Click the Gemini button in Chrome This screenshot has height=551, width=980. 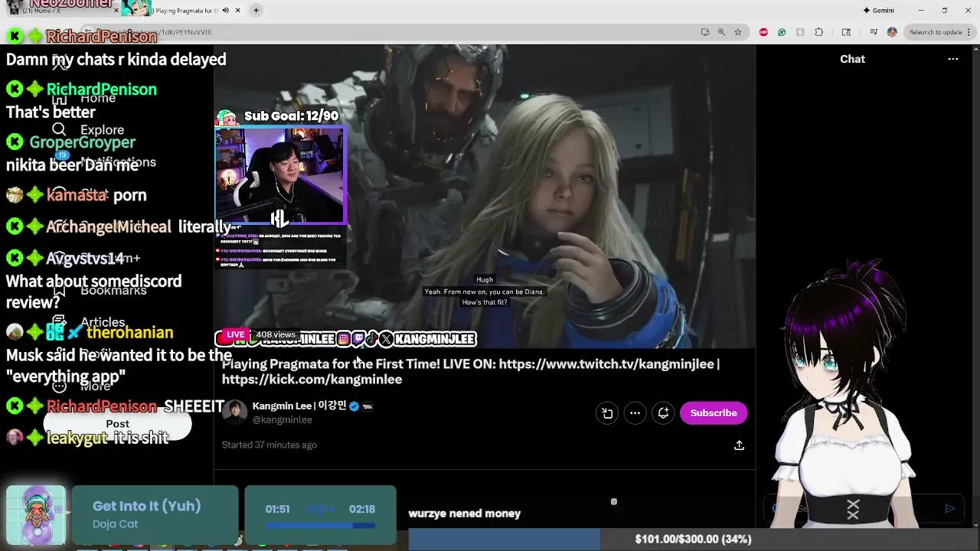pos(878,10)
